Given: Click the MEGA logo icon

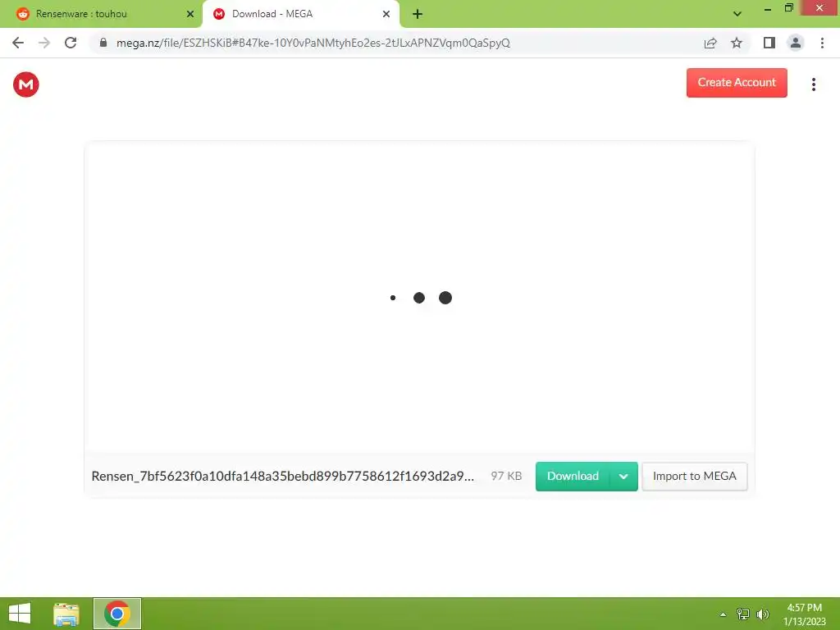Looking at the screenshot, I should point(25,84).
